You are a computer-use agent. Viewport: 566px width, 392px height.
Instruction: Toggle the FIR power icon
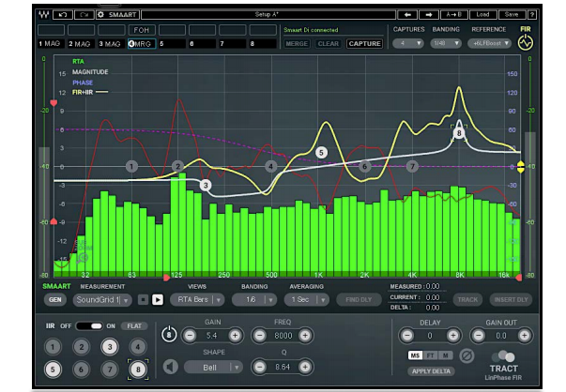tap(526, 42)
